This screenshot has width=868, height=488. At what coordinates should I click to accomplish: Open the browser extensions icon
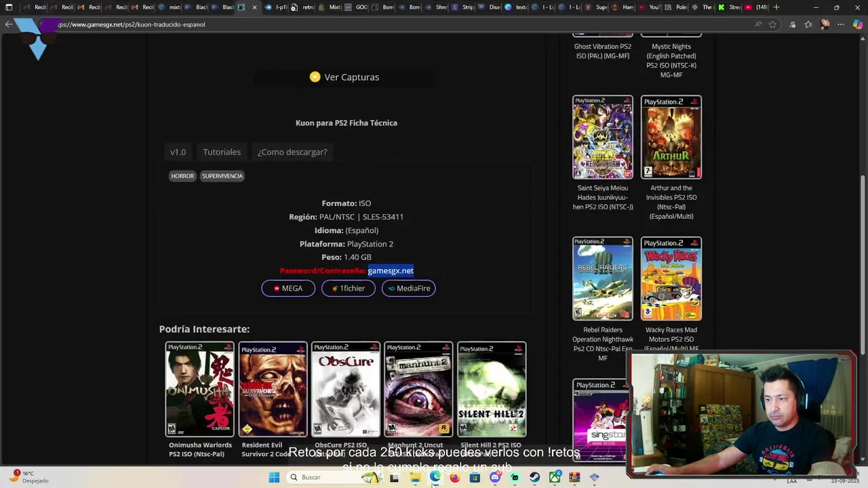click(x=792, y=24)
